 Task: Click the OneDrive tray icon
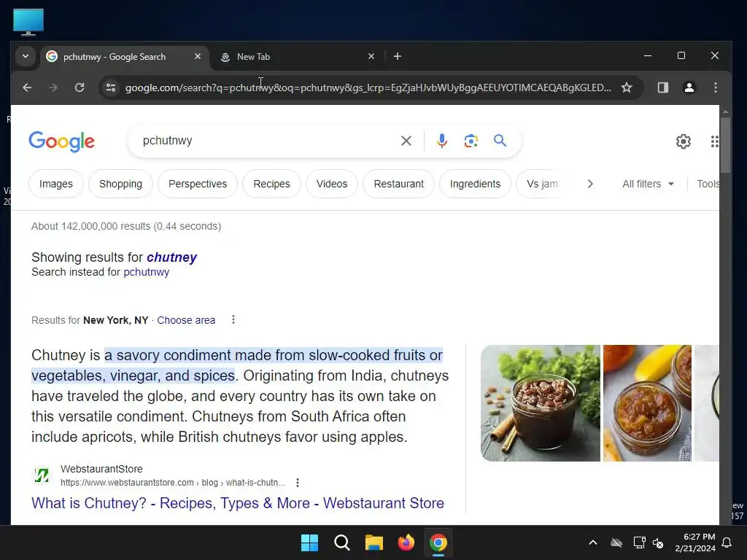(x=616, y=542)
